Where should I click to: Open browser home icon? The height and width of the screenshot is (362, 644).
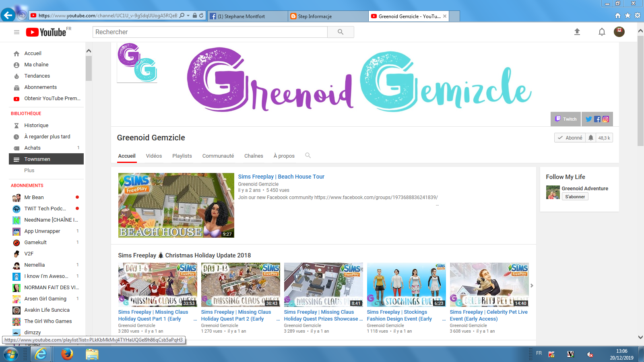(618, 16)
